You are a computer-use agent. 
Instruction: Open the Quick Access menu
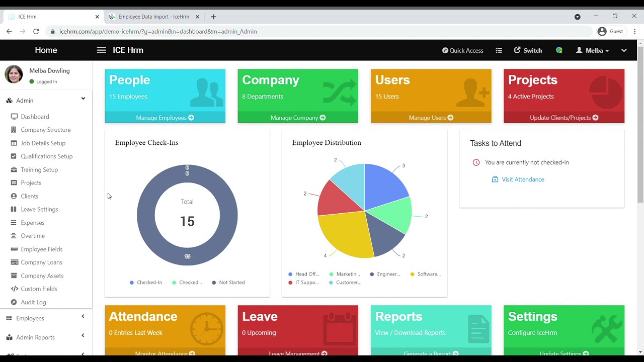[462, 50]
